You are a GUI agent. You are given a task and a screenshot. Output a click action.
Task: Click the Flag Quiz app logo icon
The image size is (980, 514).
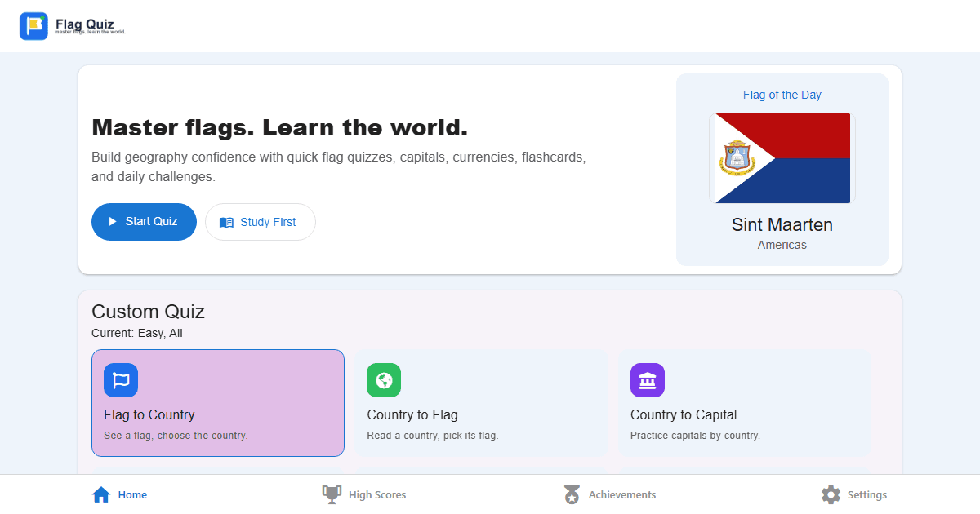[34, 26]
